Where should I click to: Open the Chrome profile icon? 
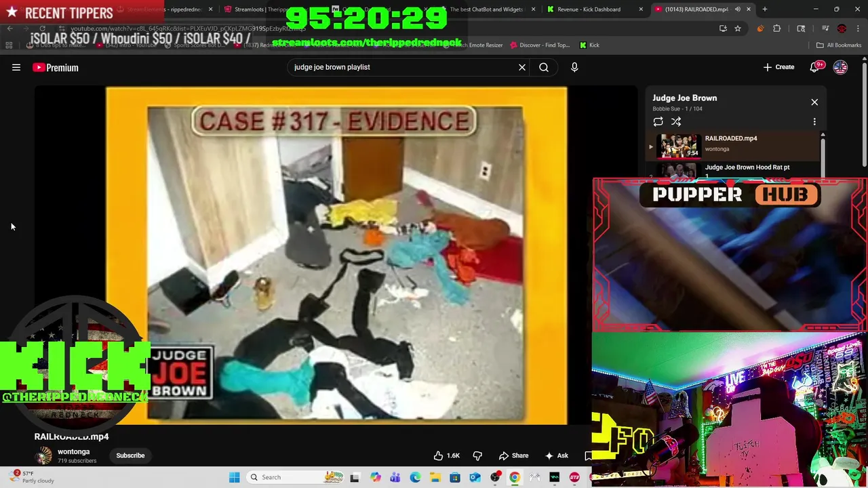pos(842,28)
